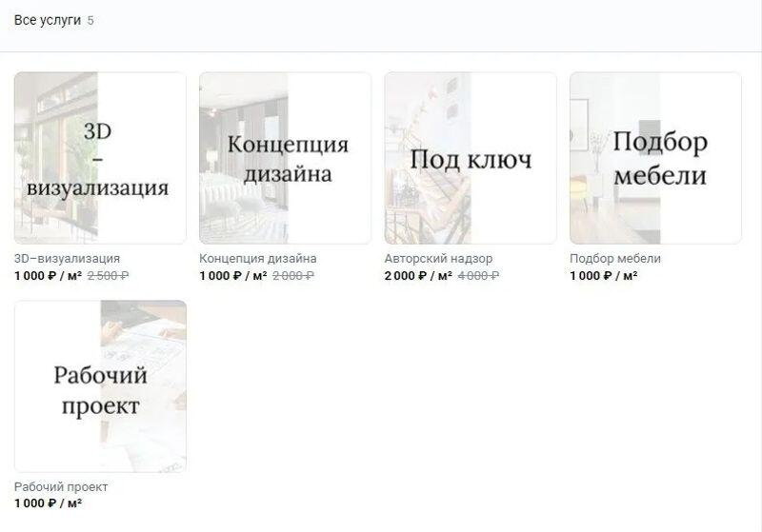
Task: Open the Под ключ service thumbnail
Action: point(471,158)
